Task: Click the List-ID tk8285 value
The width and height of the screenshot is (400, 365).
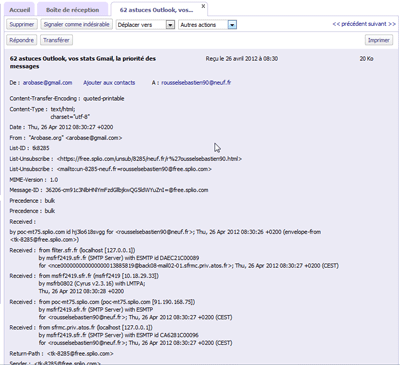Action: coord(41,148)
